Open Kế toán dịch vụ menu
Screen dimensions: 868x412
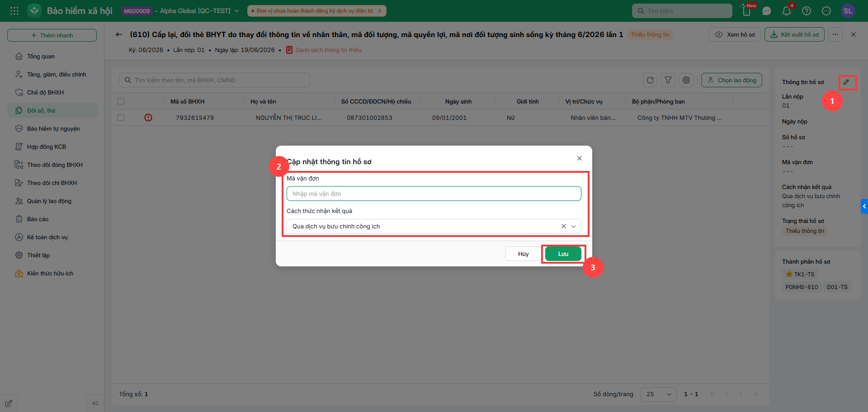point(52,237)
